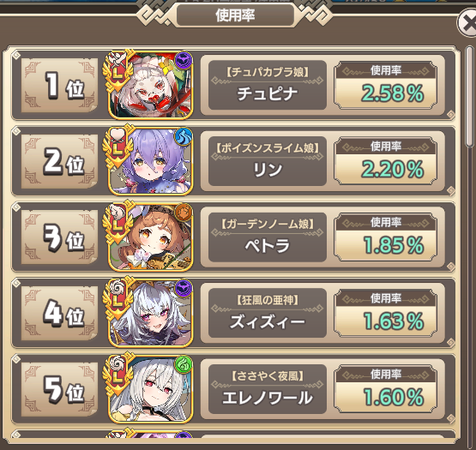
Task: Click the vertical scrollbar of the ranking list
Action: point(470,97)
